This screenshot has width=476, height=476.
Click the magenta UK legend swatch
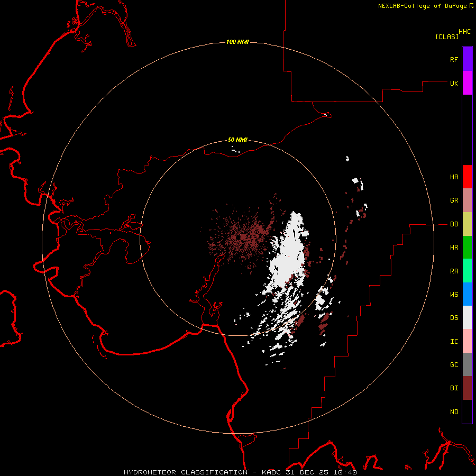click(x=467, y=83)
